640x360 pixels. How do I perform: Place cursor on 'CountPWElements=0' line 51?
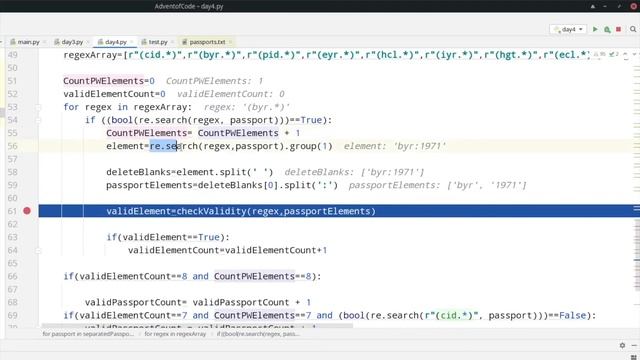pyautogui.click(x=109, y=81)
